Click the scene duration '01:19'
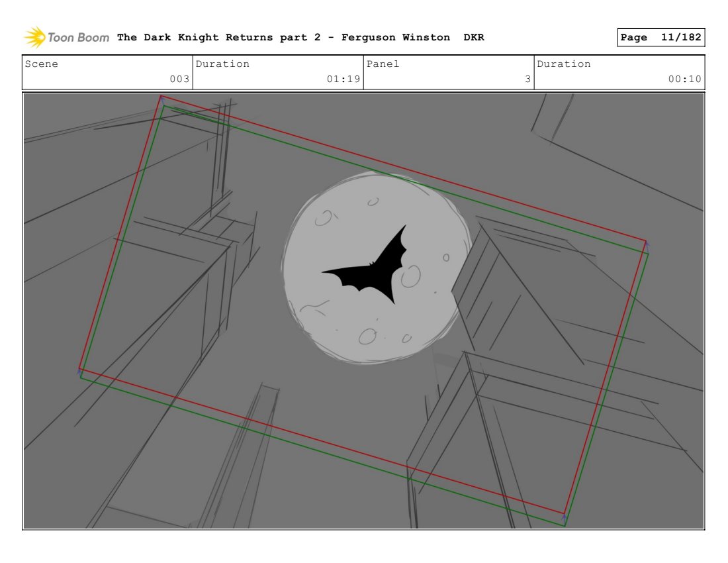The image size is (728, 563). (x=343, y=79)
